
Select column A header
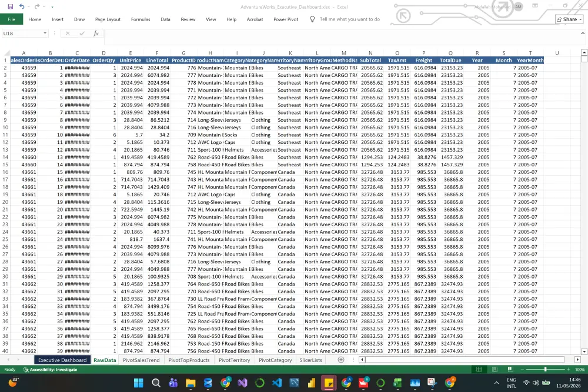click(x=24, y=53)
